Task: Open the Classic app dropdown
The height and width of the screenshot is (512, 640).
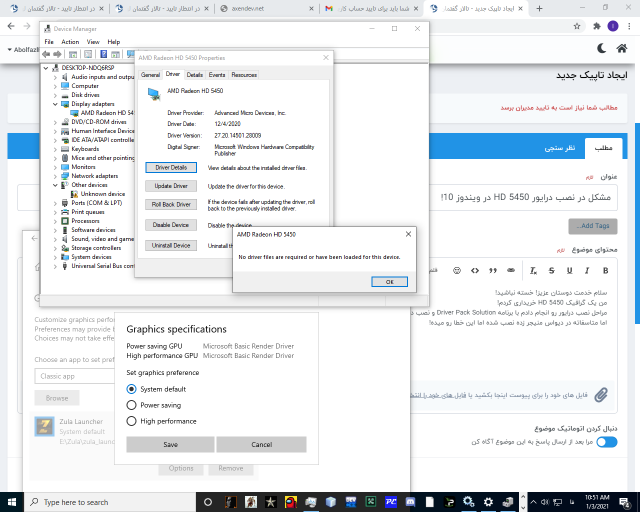Action: tap(75, 376)
